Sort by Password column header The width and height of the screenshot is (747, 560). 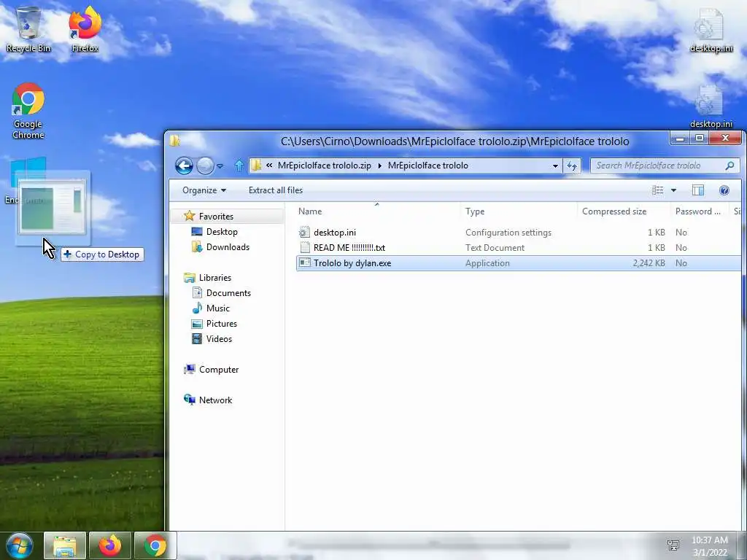click(700, 211)
